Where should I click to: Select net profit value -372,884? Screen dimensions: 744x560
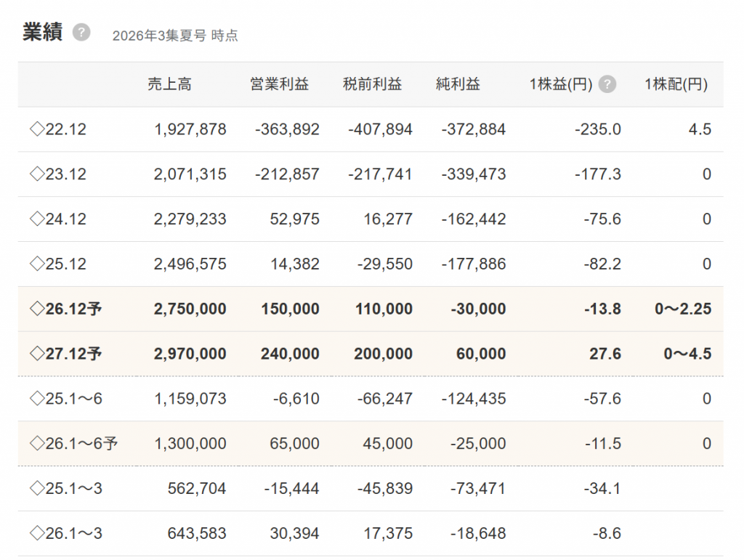[474, 129]
